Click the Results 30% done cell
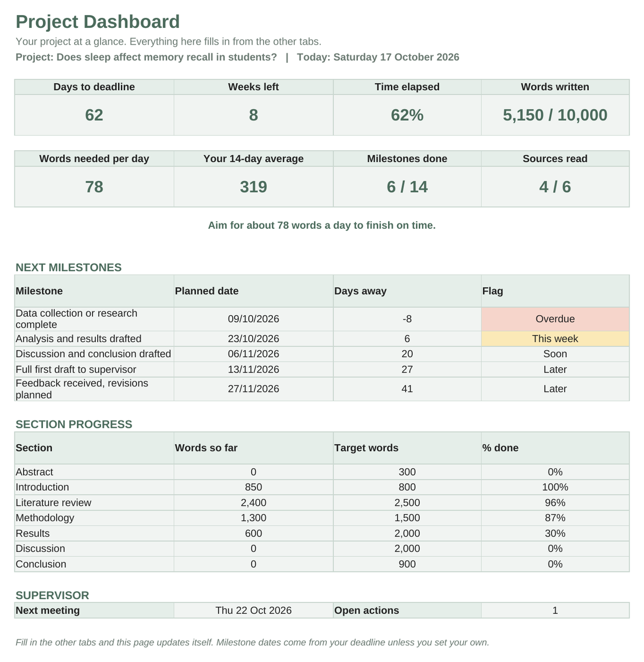 tap(555, 533)
